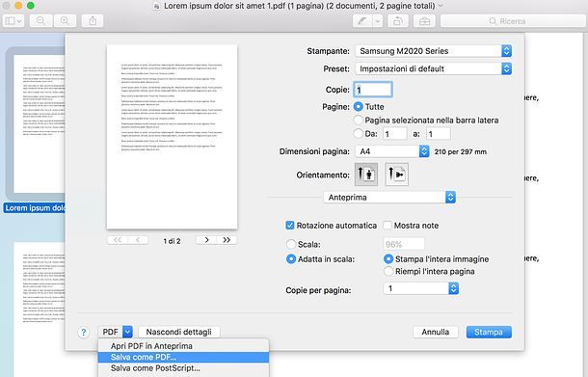Click the Ricerca search field
588x377 pixels.
[x=513, y=21]
